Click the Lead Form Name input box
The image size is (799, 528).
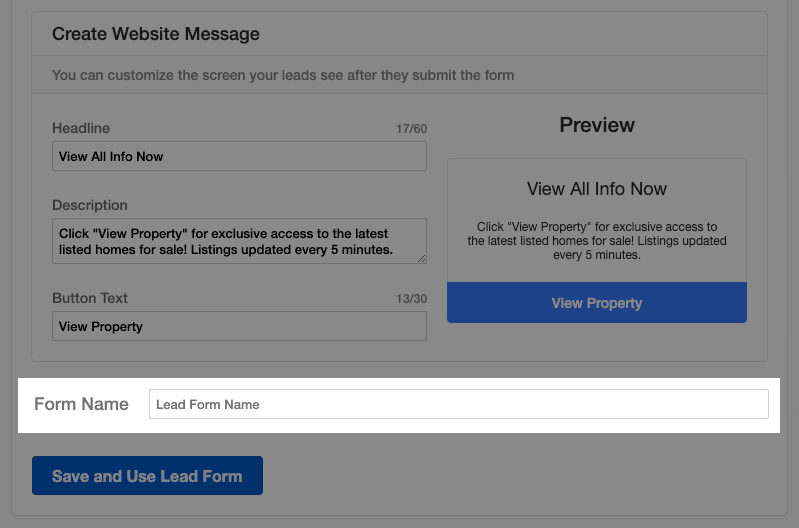point(459,404)
